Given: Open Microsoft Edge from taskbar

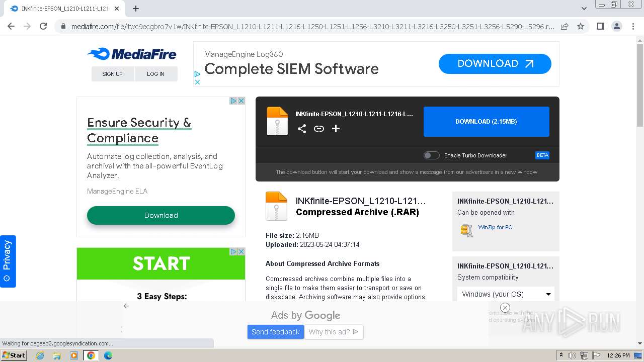Looking at the screenshot, I should (x=108, y=355).
